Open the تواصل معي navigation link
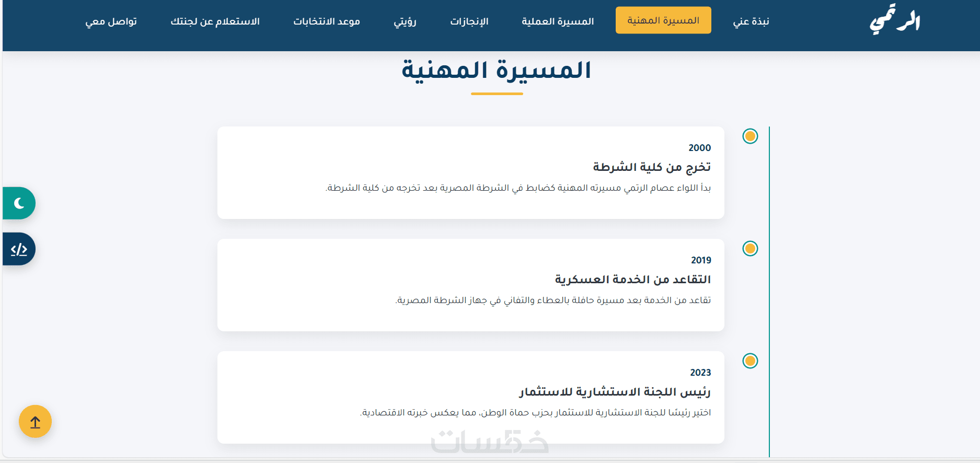980x463 pixels. click(111, 21)
